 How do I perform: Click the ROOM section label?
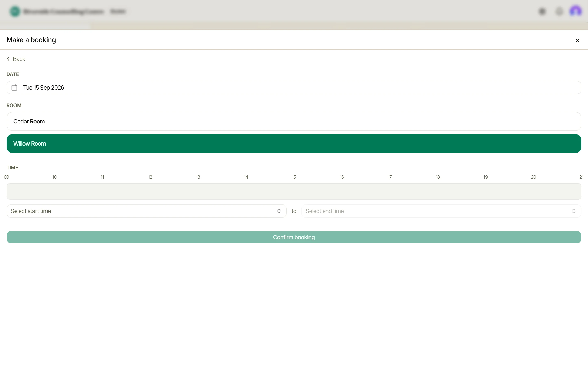pos(14,105)
